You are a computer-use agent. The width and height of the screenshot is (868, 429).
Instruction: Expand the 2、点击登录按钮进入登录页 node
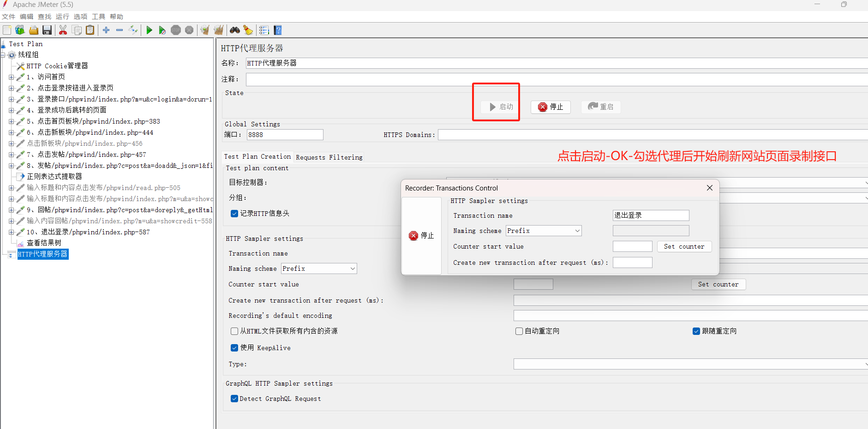[x=12, y=88]
